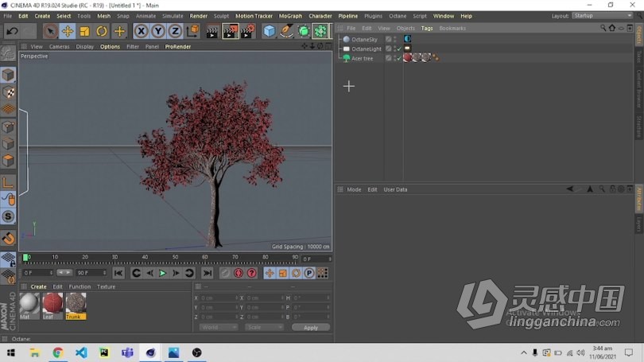Screen dimensions: 644x362
Task: Add a Cube primitive object
Action: coord(269,31)
